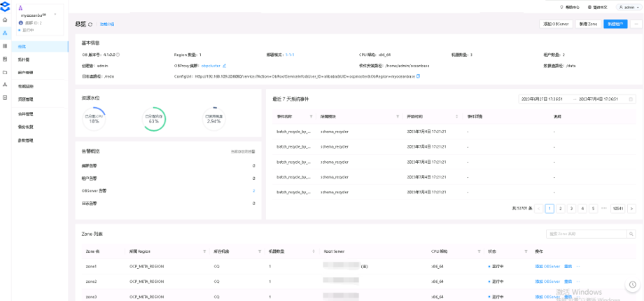Click the blue link beside 总览 title
Image resolution: width=644 pixels, height=301 pixels.
coord(107,24)
